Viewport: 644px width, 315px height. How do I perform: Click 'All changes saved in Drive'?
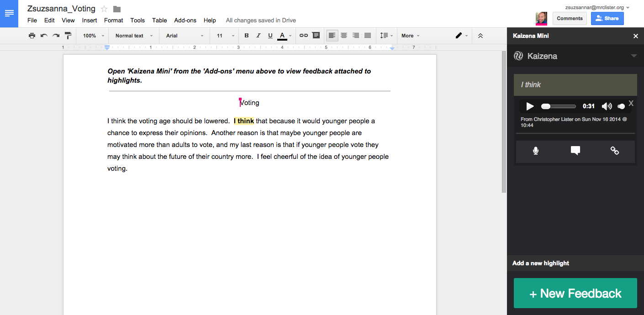pyautogui.click(x=261, y=20)
